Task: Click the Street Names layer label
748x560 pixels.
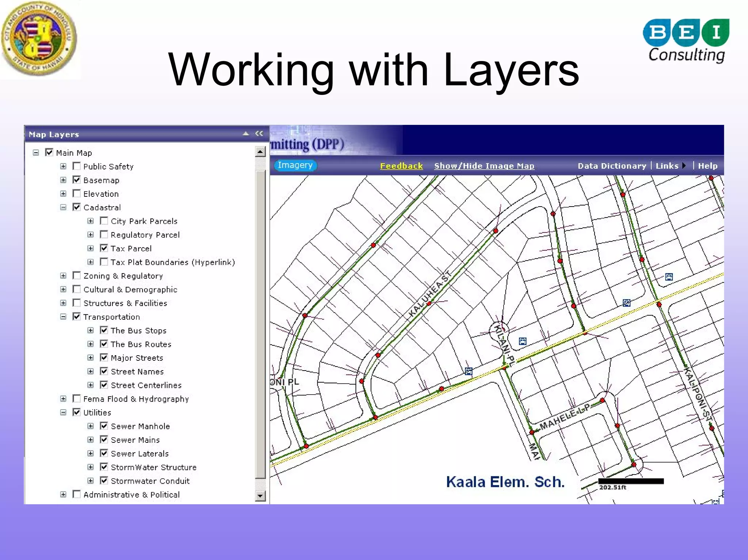Action: click(x=137, y=371)
